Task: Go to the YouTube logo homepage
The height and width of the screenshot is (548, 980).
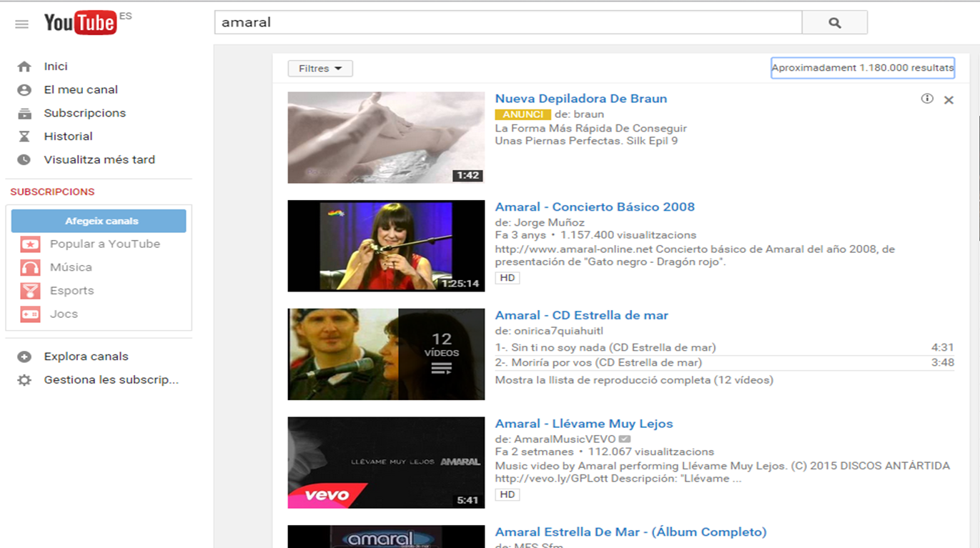Action: coord(80,23)
